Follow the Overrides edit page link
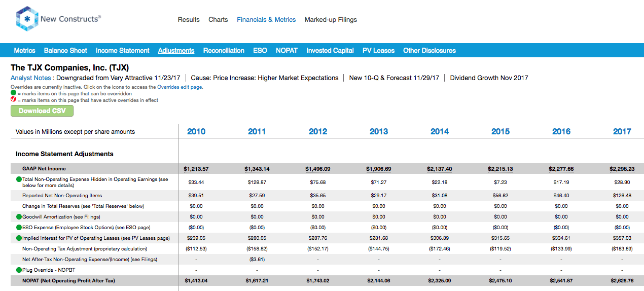 coord(180,87)
